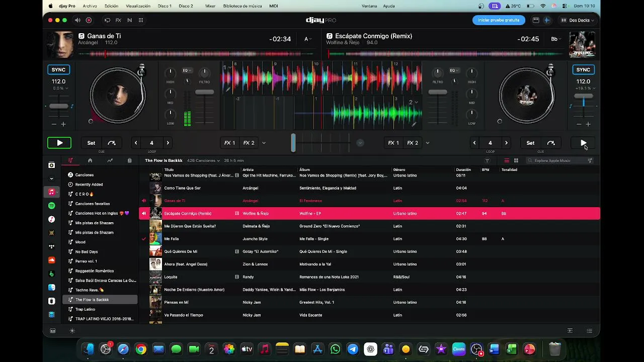Click the home tab icon above playlists

coord(90,160)
